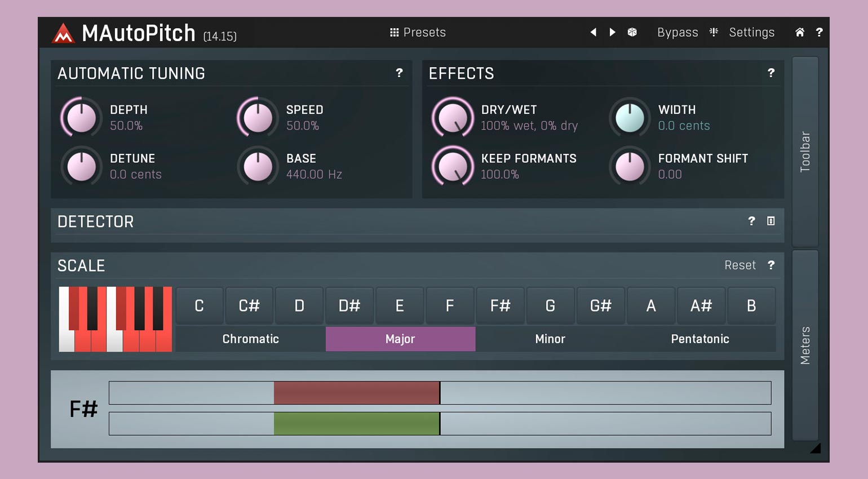
Task: Open Automatic Tuning help question mark
Action: [x=399, y=73]
